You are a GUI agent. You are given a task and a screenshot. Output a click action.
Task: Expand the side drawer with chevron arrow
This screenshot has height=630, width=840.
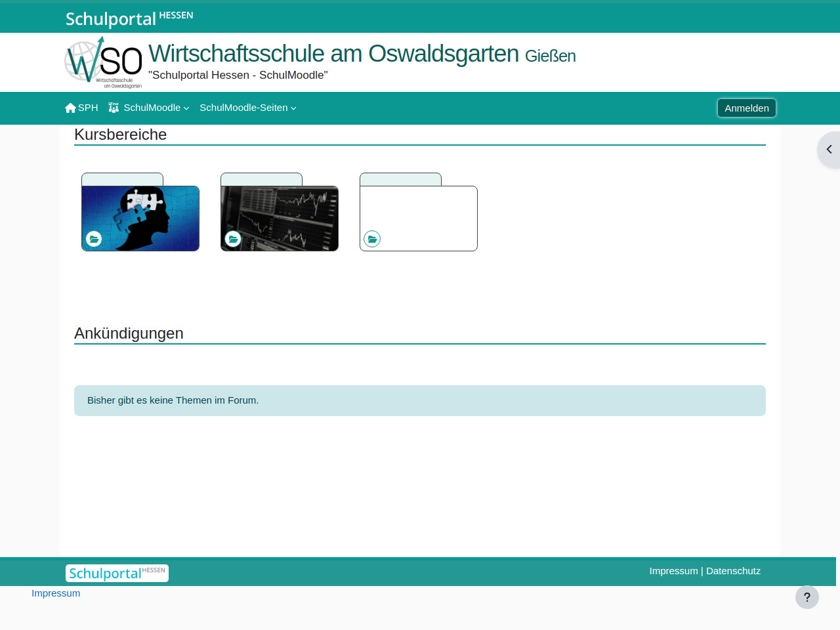click(829, 150)
